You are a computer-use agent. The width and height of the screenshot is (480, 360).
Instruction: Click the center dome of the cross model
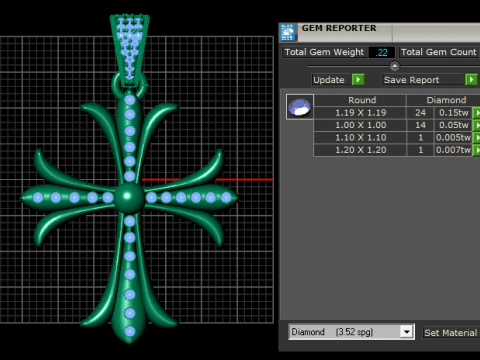coord(129,197)
